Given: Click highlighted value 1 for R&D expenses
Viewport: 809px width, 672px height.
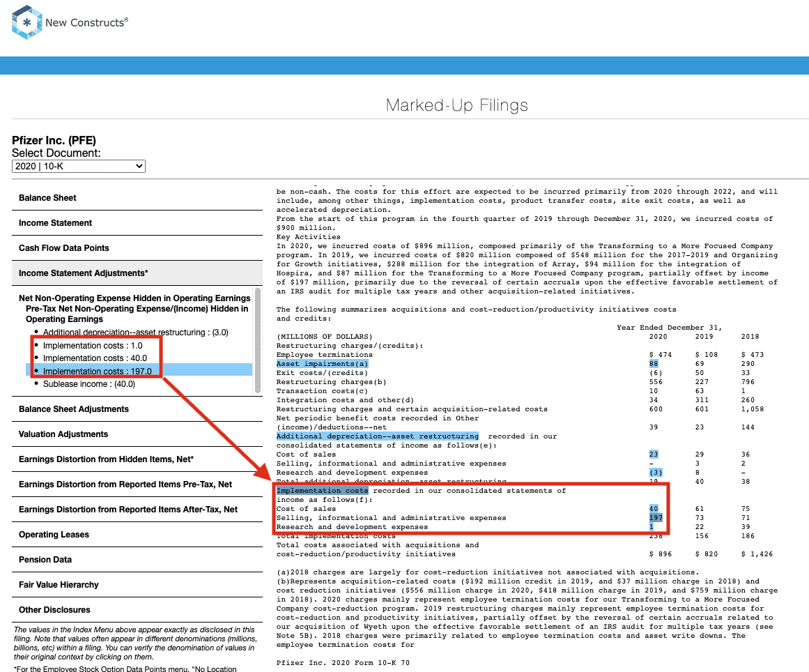Looking at the screenshot, I should [651, 527].
